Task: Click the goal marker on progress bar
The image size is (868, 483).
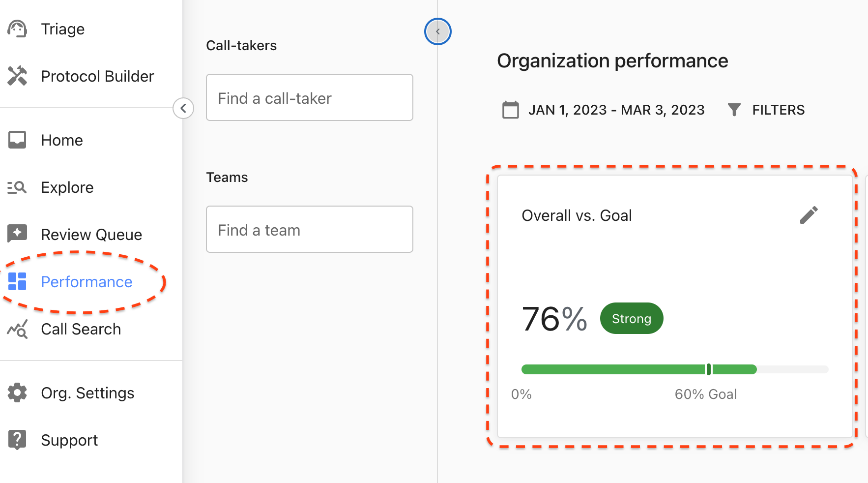Action: [708, 369]
